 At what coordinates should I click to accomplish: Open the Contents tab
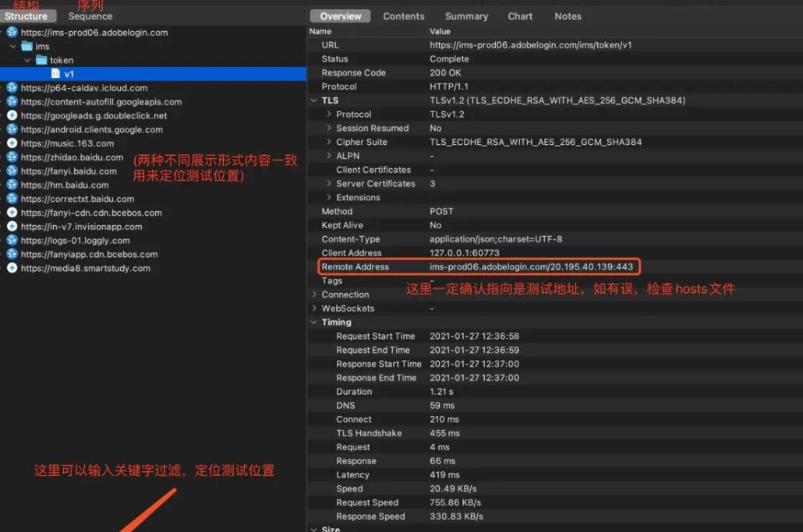tap(404, 16)
